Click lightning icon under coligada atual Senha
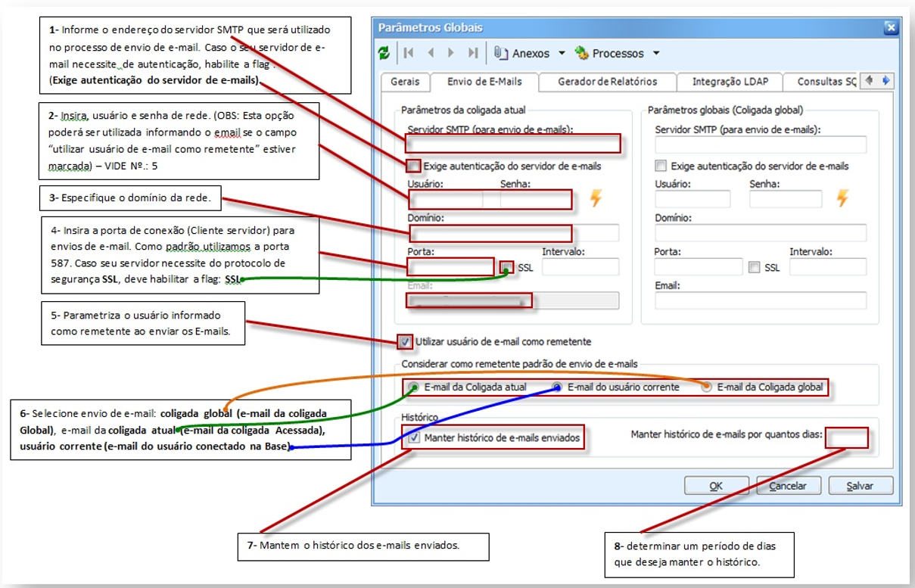The width and height of the screenshot is (915, 588). 596,198
